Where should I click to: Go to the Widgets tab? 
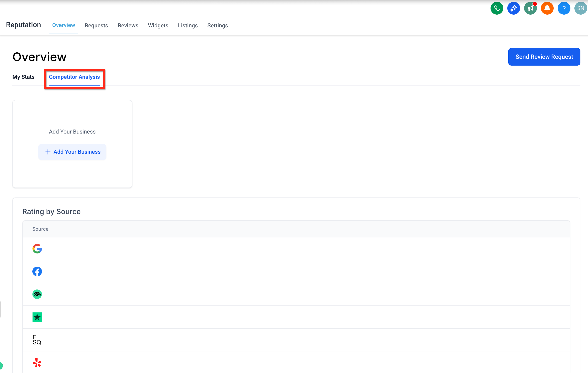point(158,25)
